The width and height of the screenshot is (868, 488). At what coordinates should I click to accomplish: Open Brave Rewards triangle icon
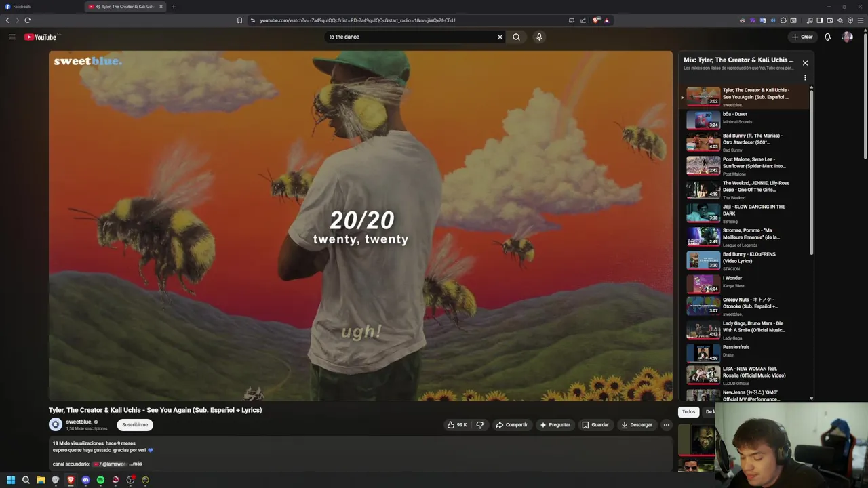606,20
